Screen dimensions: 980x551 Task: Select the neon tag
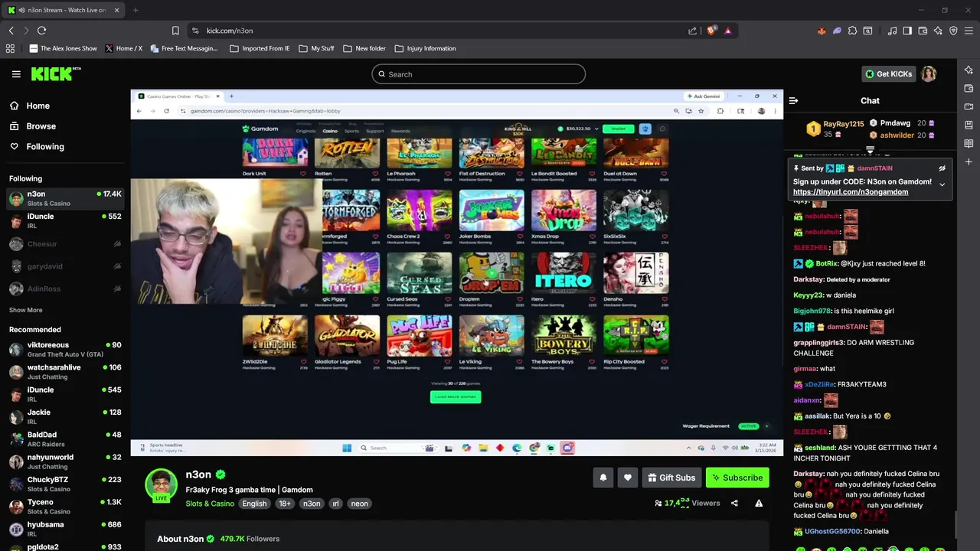point(360,504)
